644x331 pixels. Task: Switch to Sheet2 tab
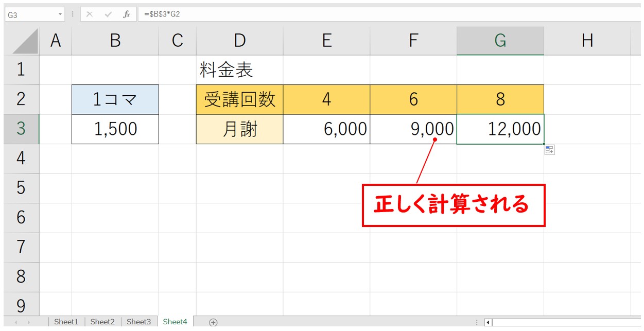(102, 322)
